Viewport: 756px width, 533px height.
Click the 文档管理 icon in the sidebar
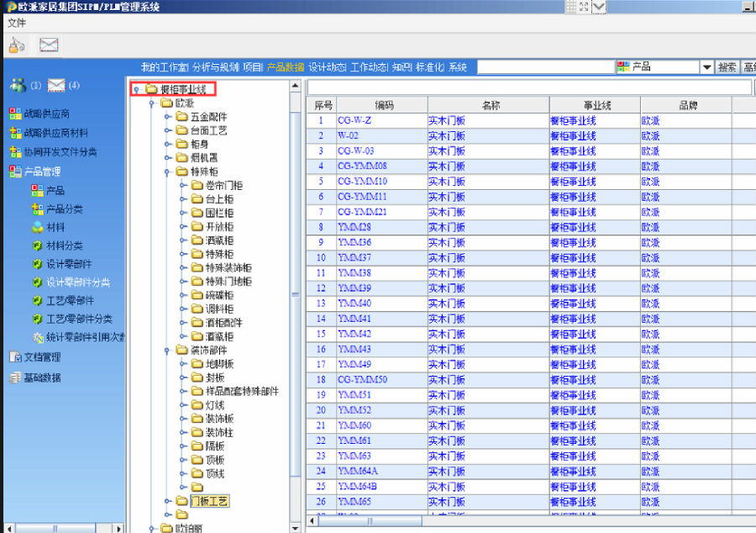tap(14, 357)
